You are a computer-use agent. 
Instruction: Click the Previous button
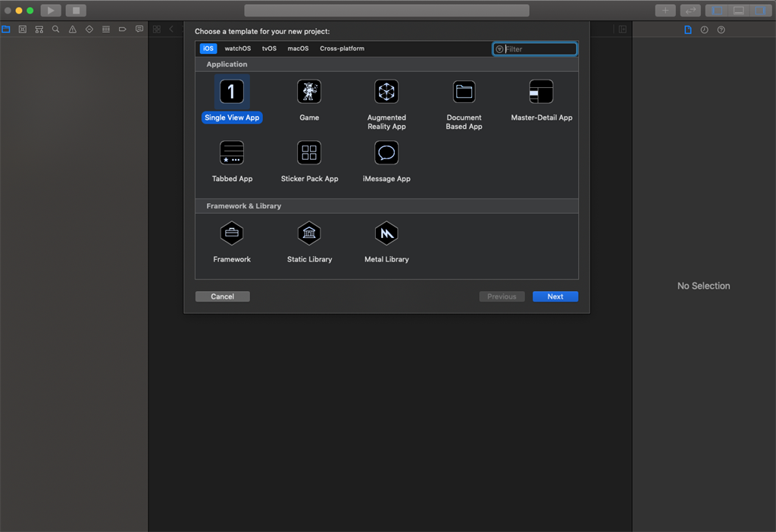(502, 296)
